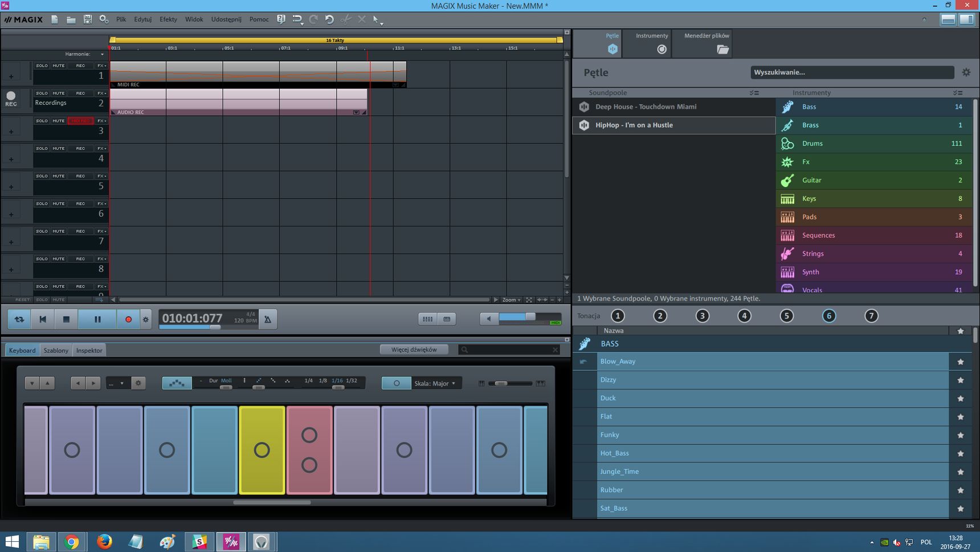This screenshot has height=552, width=980.
Task: Mute track 4
Action: (x=59, y=148)
